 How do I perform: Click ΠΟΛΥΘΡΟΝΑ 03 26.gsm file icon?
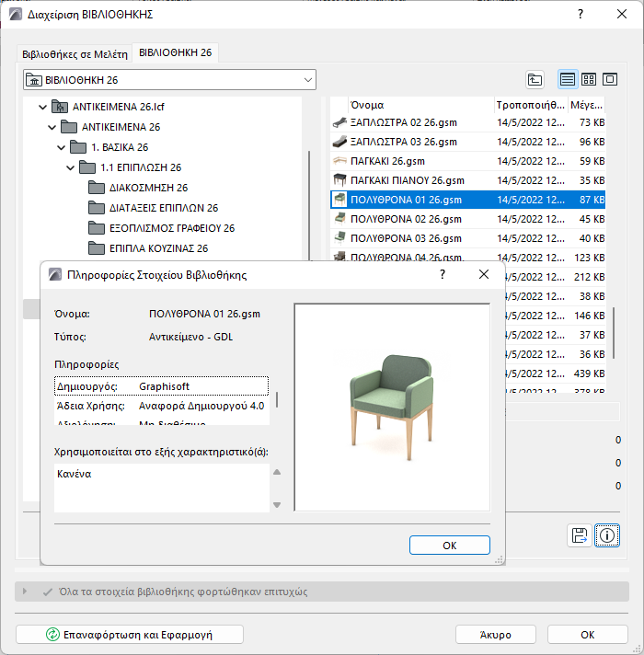point(339,237)
